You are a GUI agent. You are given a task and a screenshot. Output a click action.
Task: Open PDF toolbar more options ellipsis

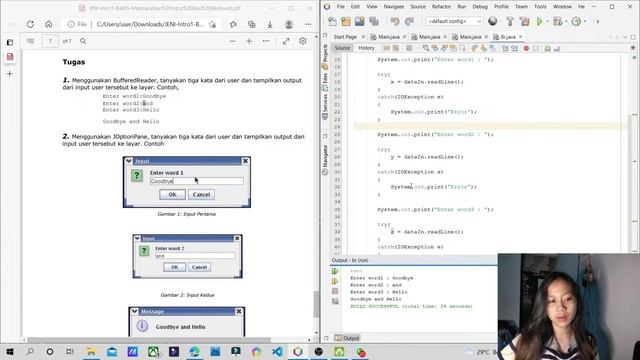click(266, 41)
